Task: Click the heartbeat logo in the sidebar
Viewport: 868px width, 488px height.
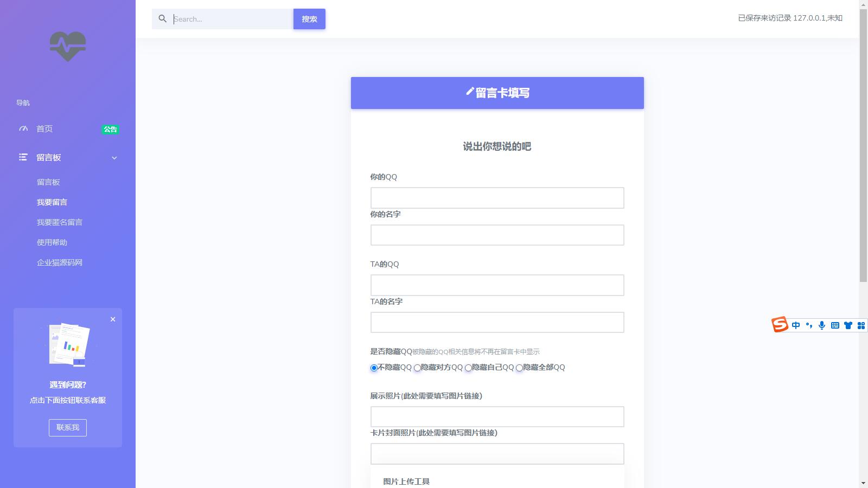Action: tap(67, 47)
